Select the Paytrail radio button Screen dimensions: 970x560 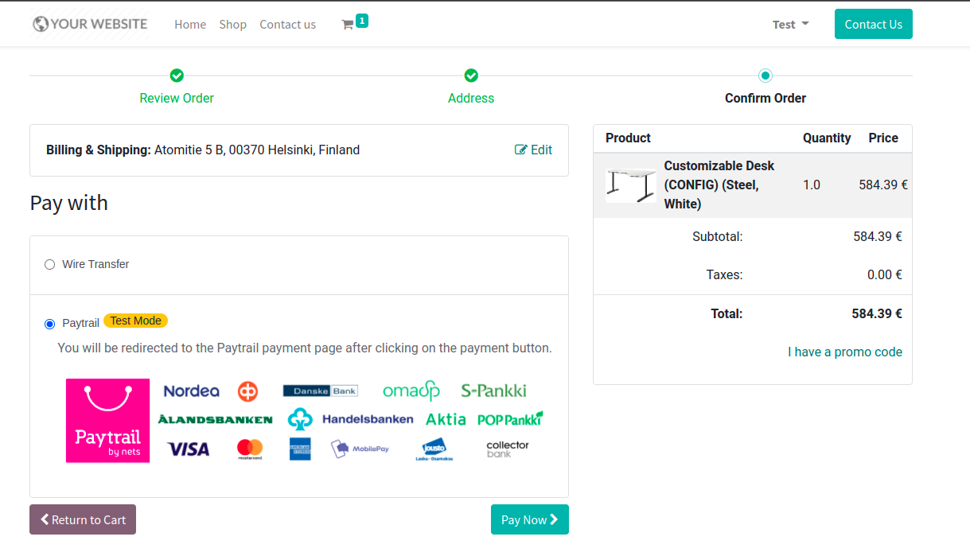click(x=50, y=324)
